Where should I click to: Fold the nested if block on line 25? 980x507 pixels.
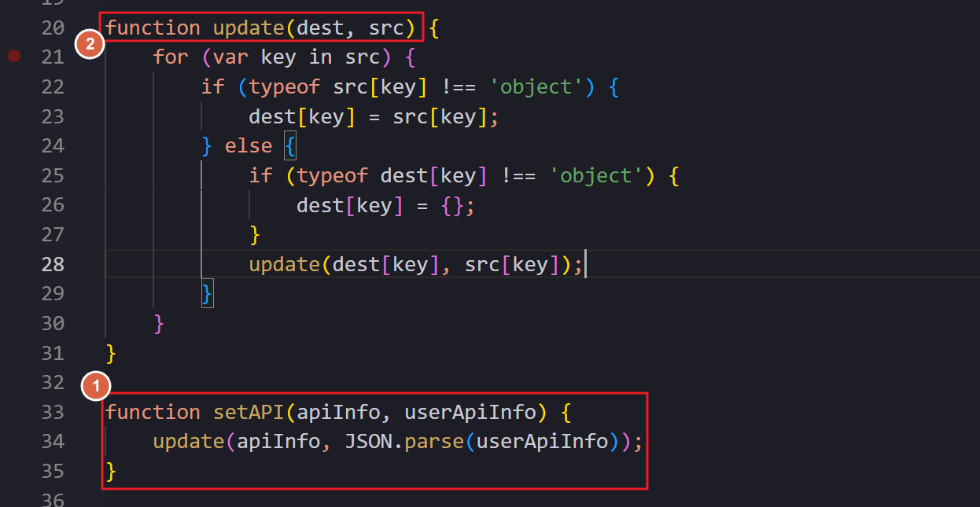pyautogui.click(x=88, y=175)
